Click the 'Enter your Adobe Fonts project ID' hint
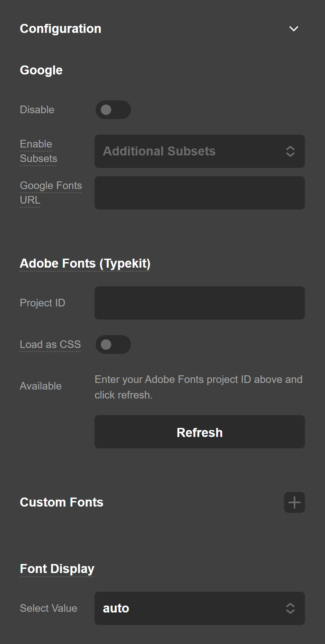This screenshot has height=644, width=325. [199, 387]
